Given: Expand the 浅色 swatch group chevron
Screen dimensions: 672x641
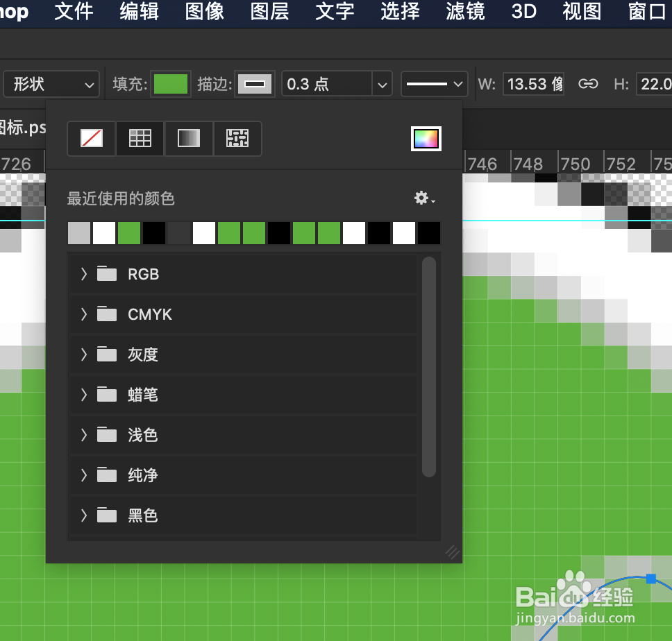Looking at the screenshot, I should (84, 435).
